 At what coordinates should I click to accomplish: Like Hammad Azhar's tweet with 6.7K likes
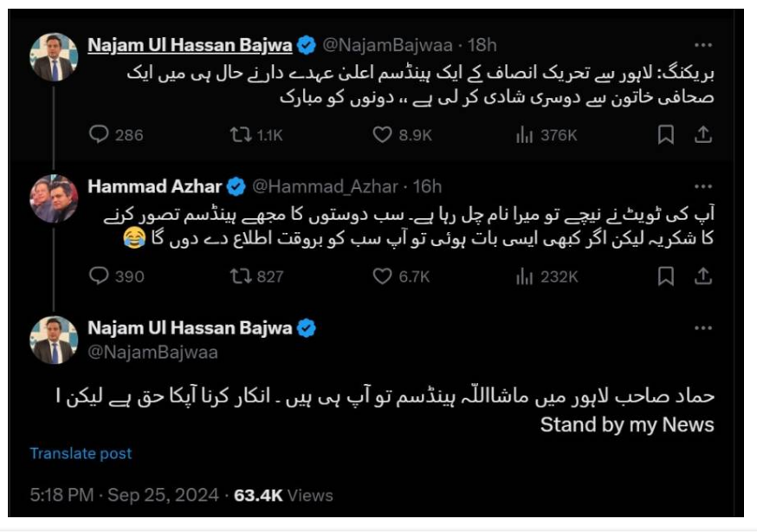[x=383, y=276]
